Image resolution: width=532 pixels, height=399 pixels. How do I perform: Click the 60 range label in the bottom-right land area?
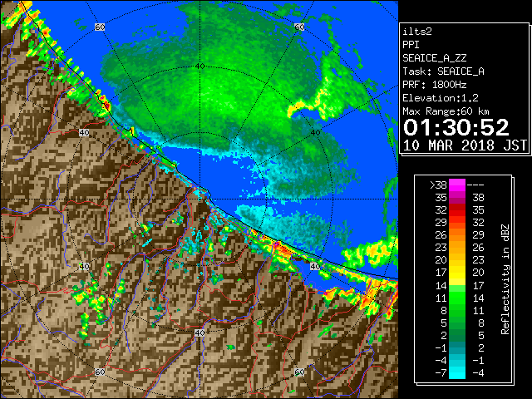299,372
